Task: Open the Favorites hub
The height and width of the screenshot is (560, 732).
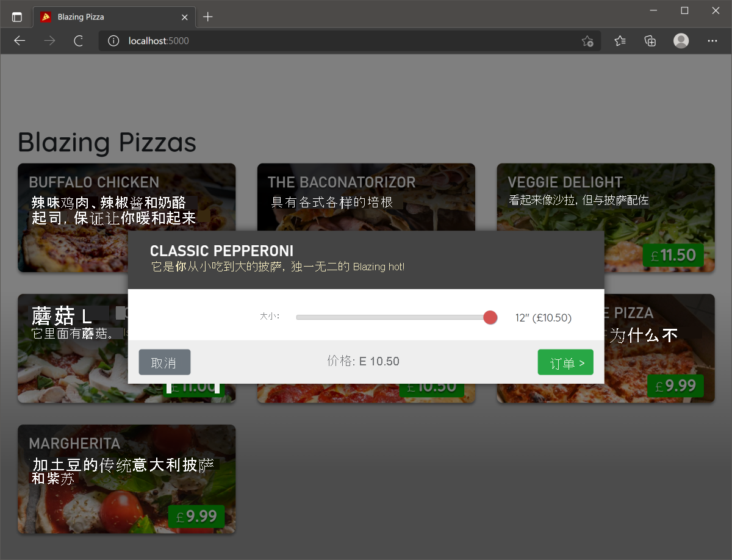Action: coord(620,41)
